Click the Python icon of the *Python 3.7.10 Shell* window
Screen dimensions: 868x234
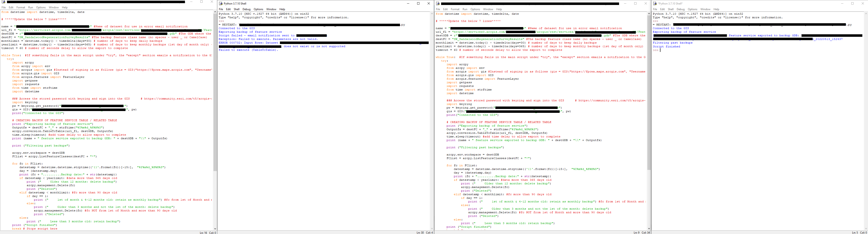click(655, 4)
